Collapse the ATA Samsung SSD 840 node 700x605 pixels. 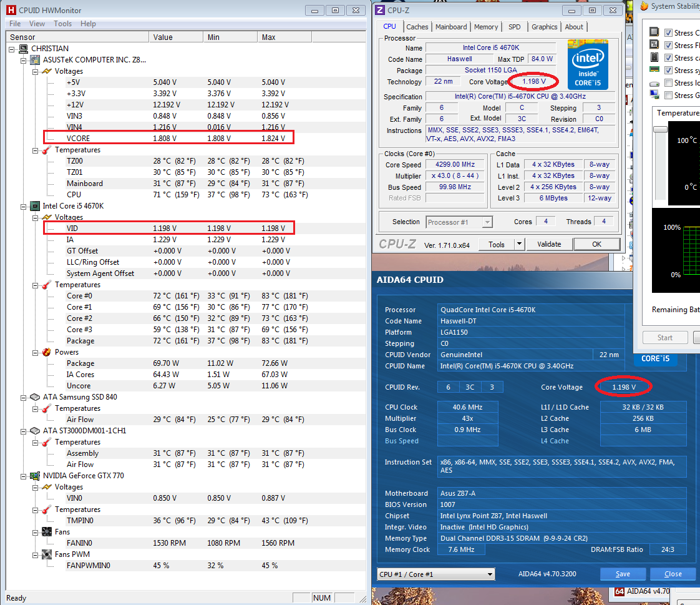coord(24,397)
